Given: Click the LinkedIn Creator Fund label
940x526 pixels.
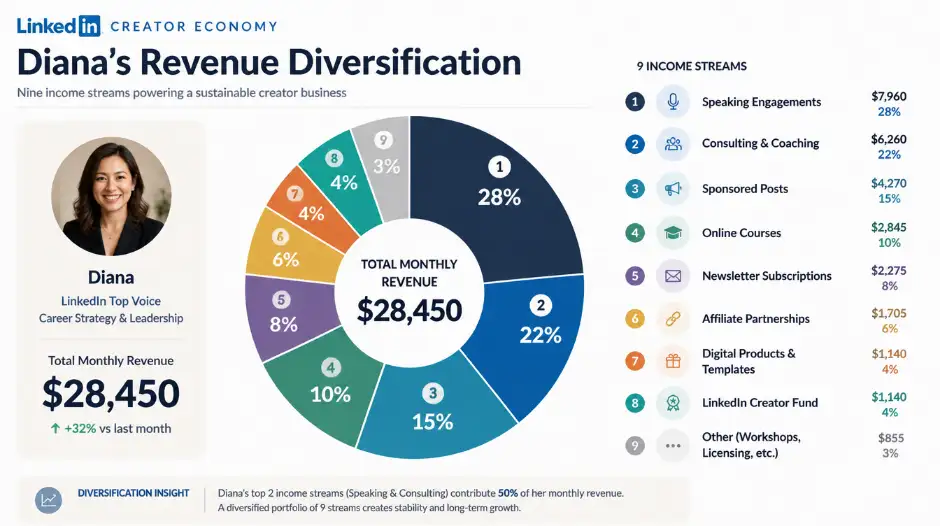Looking at the screenshot, I should click(x=760, y=403).
